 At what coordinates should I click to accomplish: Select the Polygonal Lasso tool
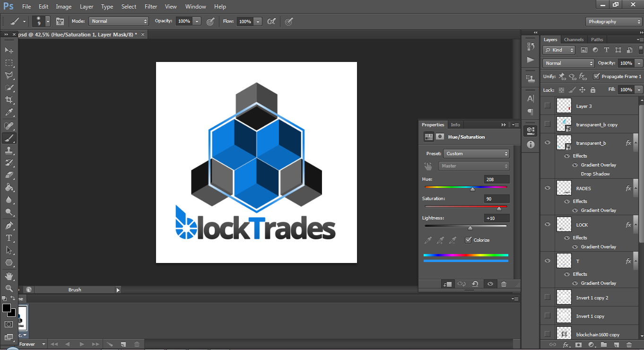pyautogui.click(x=9, y=75)
